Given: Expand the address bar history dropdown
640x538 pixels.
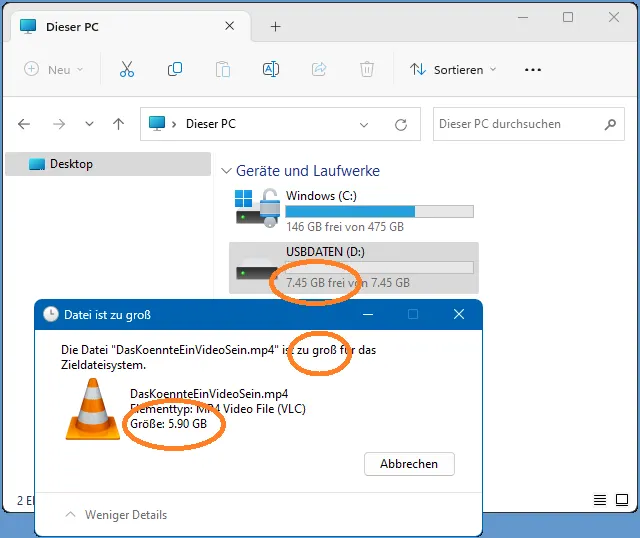Looking at the screenshot, I should pyautogui.click(x=364, y=124).
